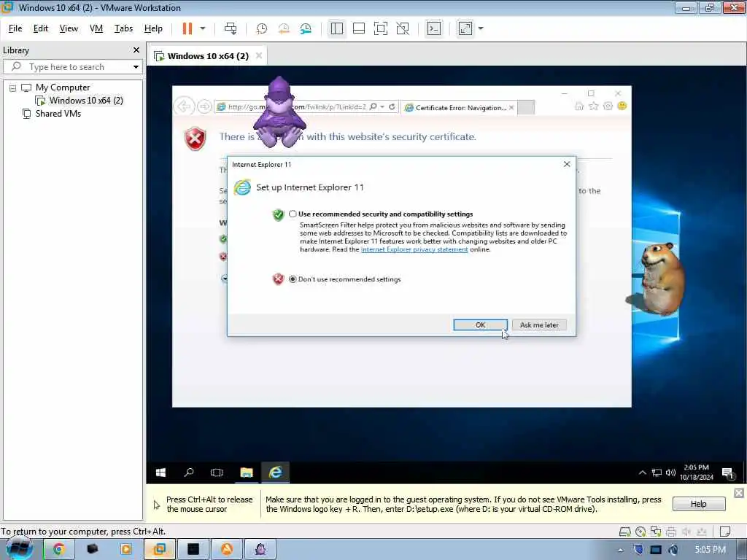
Task: Open File Explorer on the guest taskbar
Action: tap(247, 472)
